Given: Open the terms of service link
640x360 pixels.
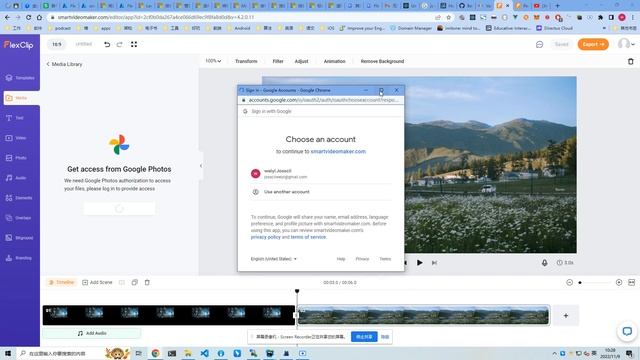Looking at the screenshot, I should pos(308,237).
